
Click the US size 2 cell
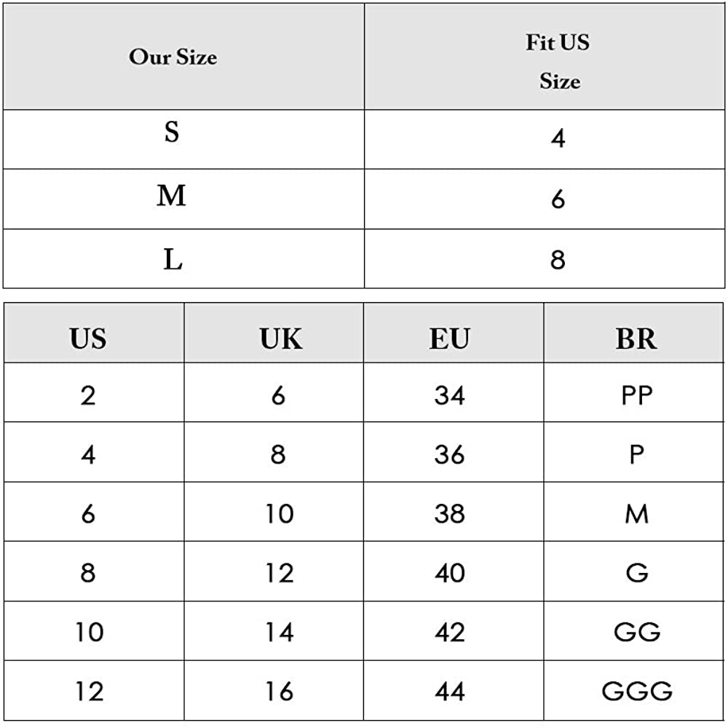pyautogui.click(x=88, y=395)
